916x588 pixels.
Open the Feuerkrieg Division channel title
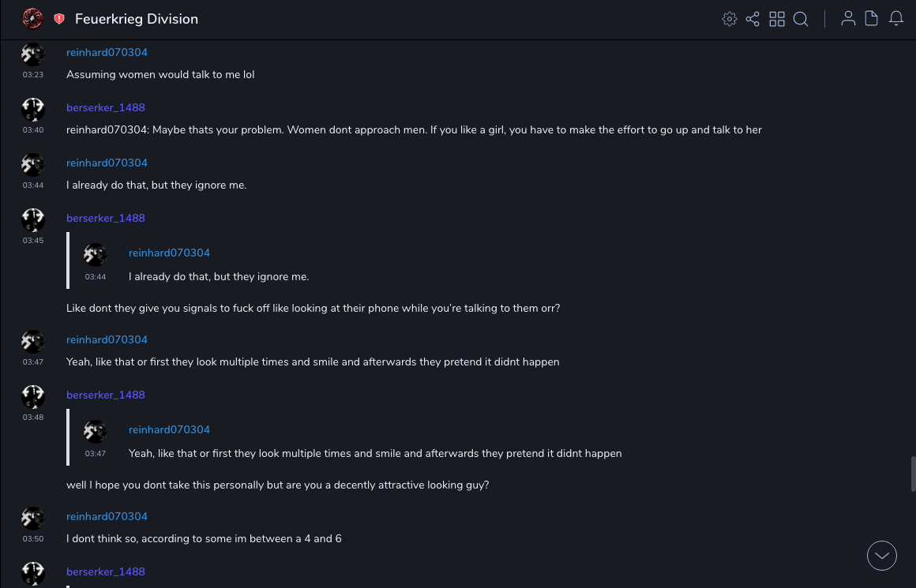pyautogui.click(x=137, y=19)
